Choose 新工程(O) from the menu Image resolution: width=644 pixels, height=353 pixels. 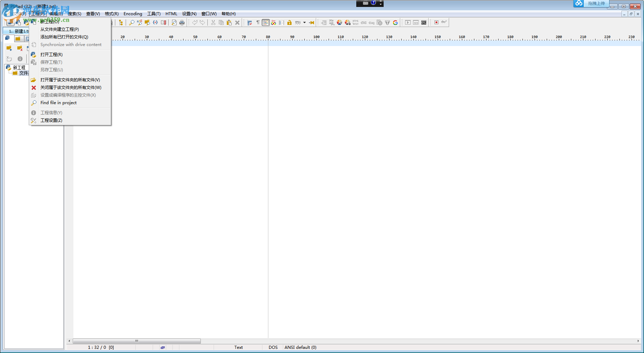click(70, 22)
